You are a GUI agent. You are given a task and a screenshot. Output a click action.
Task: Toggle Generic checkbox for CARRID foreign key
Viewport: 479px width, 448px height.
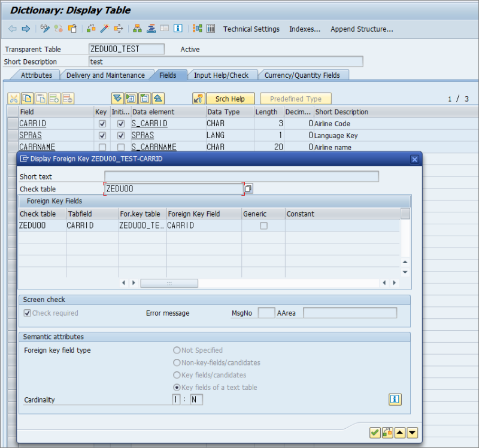262,225
